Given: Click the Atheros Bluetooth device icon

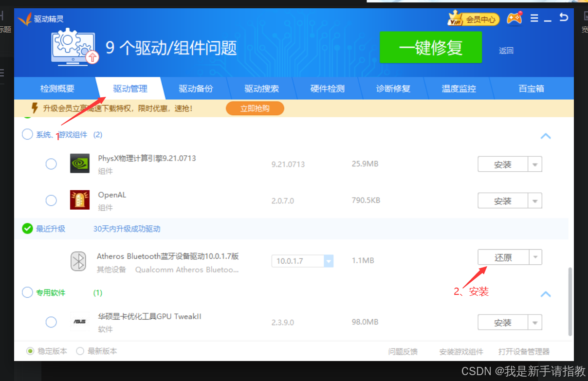Looking at the screenshot, I should point(78,261).
